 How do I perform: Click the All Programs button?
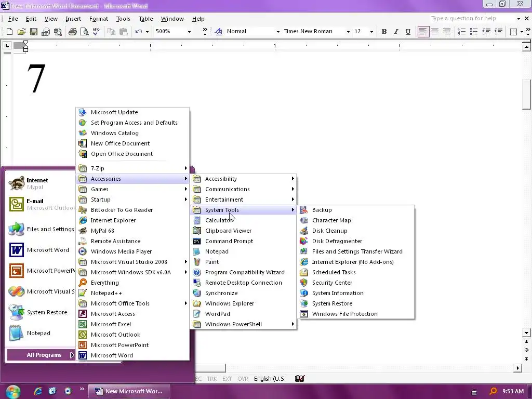click(42, 355)
